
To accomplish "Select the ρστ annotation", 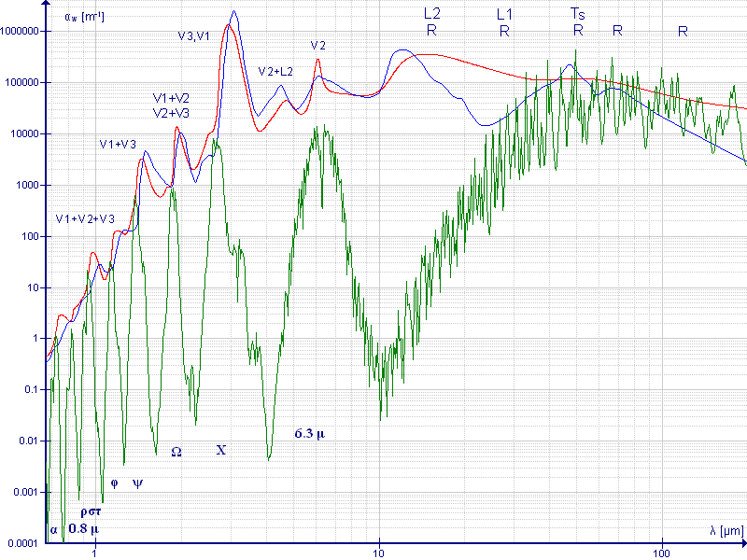I will click(x=91, y=511).
